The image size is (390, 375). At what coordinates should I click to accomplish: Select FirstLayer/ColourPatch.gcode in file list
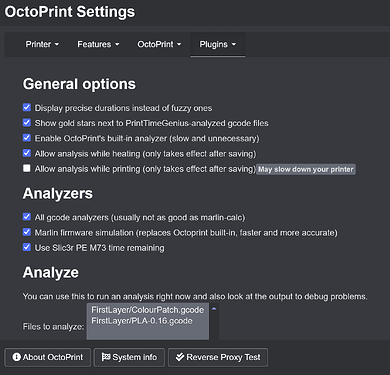(148, 310)
